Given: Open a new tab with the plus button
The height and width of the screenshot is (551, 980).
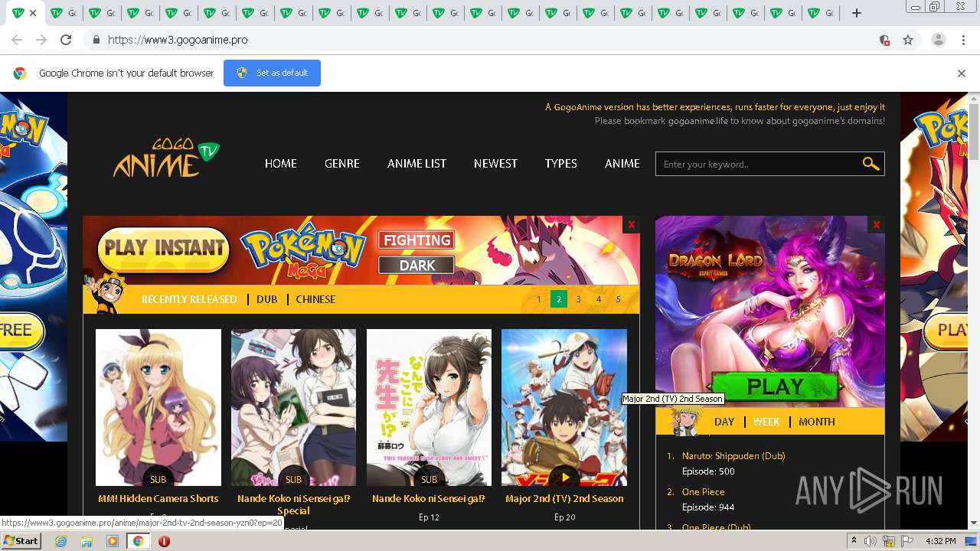Looking at the screenshot, I should [857, 13].
